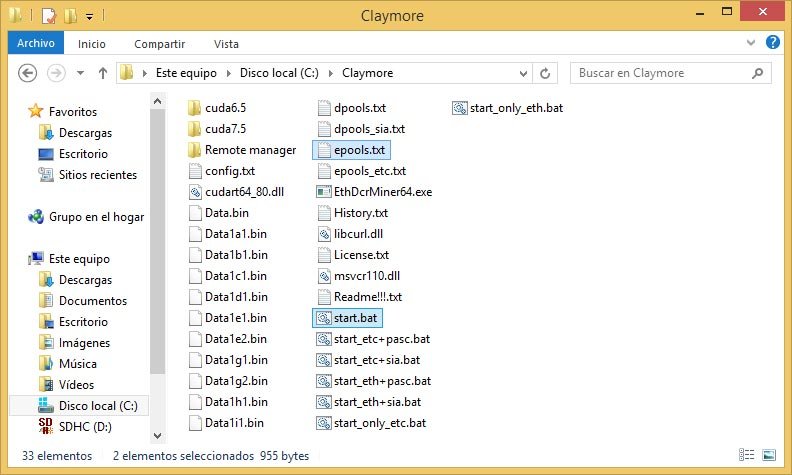Expand the address bar history dropdown

[x=523, y=74]
